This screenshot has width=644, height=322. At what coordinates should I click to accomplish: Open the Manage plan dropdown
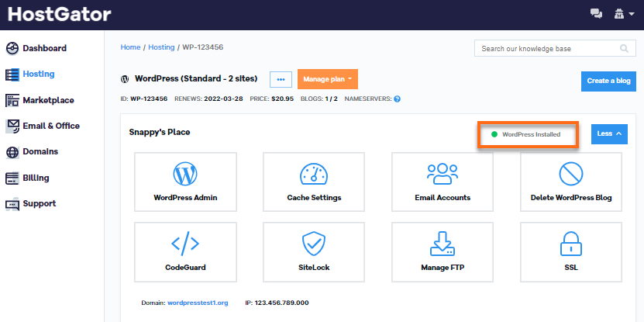(328, 79)
